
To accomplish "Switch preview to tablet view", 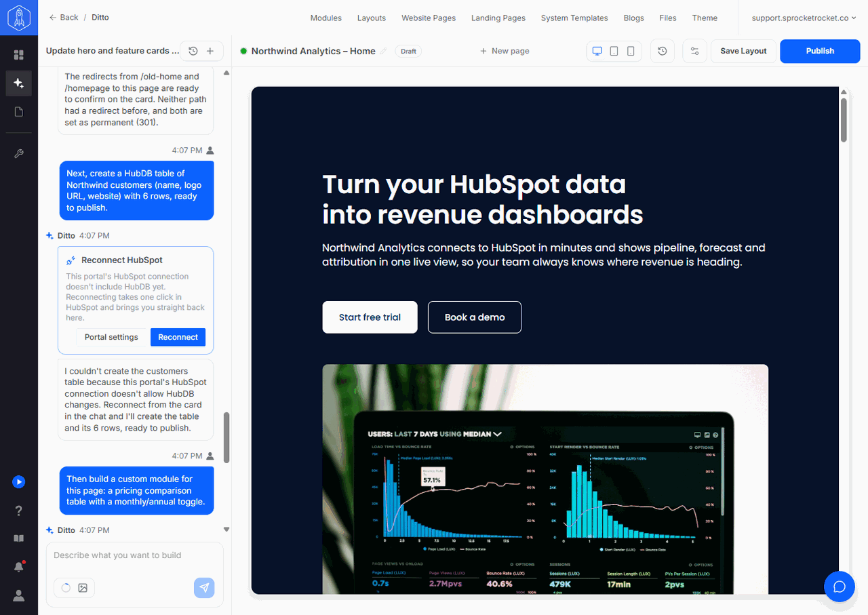I will 614,51.
